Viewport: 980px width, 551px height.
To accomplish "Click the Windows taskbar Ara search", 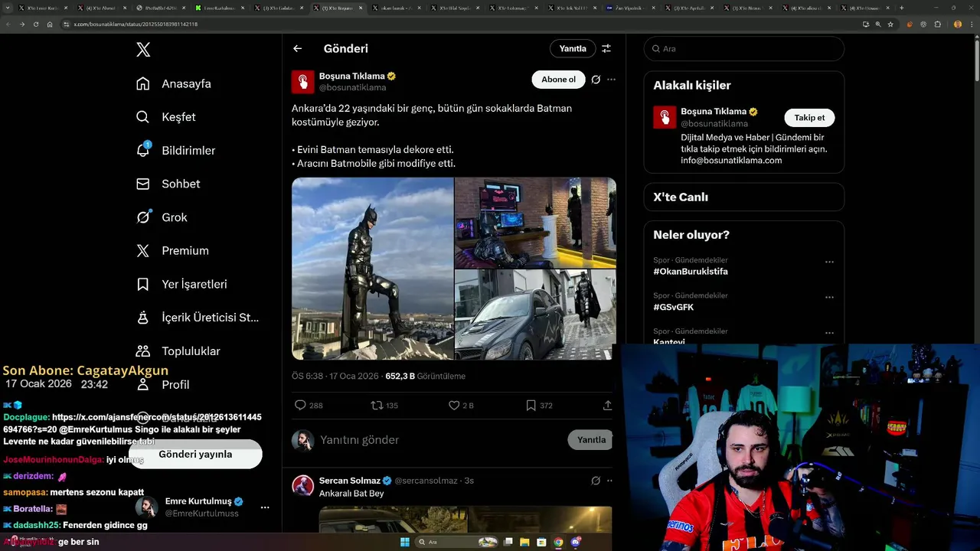I will pyautogui.click(x=458, y=542).
